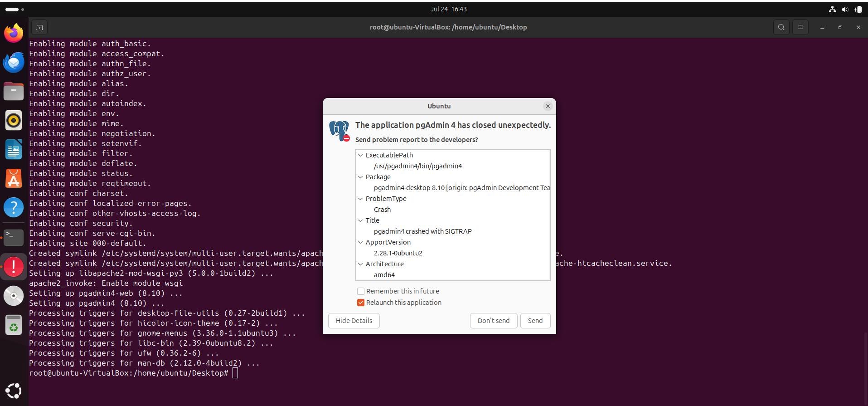
Task: Open Firefox from the dock
Action: [14, 33]
